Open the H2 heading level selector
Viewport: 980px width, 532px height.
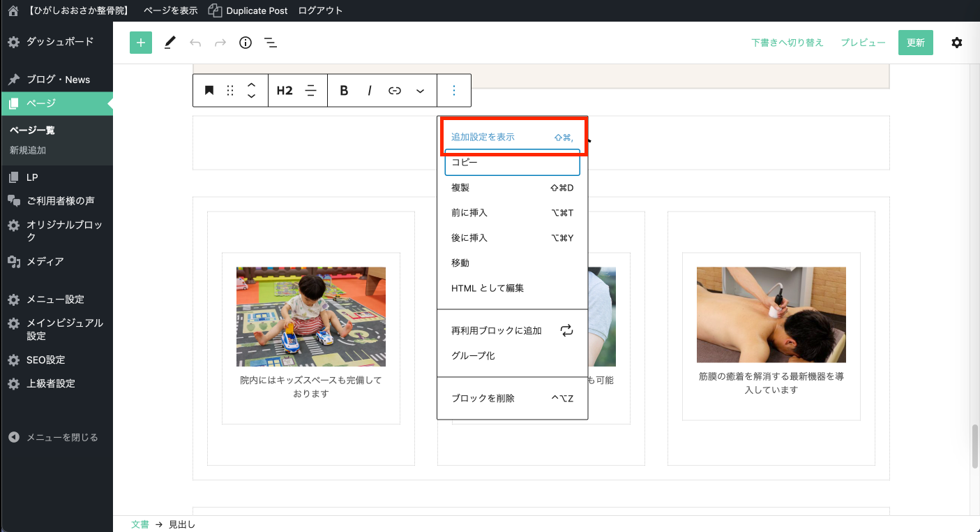coord(285,91)
